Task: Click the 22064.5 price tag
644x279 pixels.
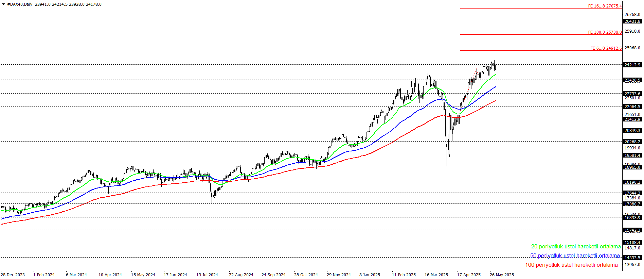Action: 632,106
